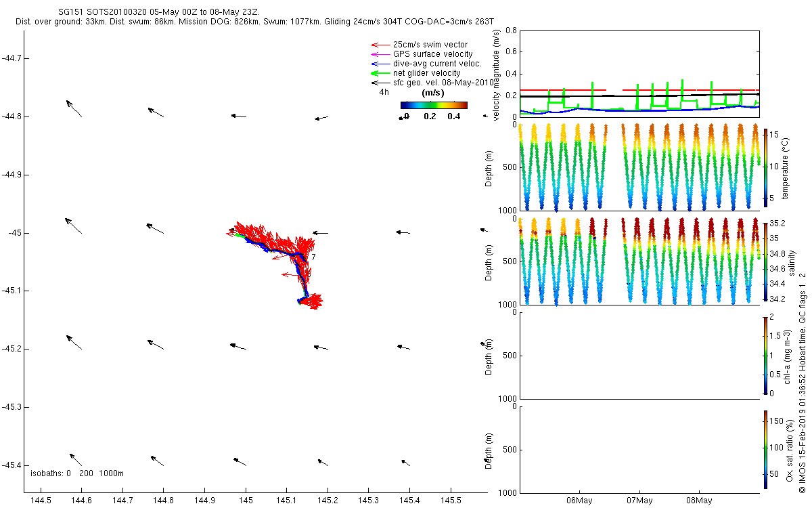Click the '7' dive number beside the glider track
Image resolution: width=812 pixels, height=508 pixels.
click(x=314, y=257)
